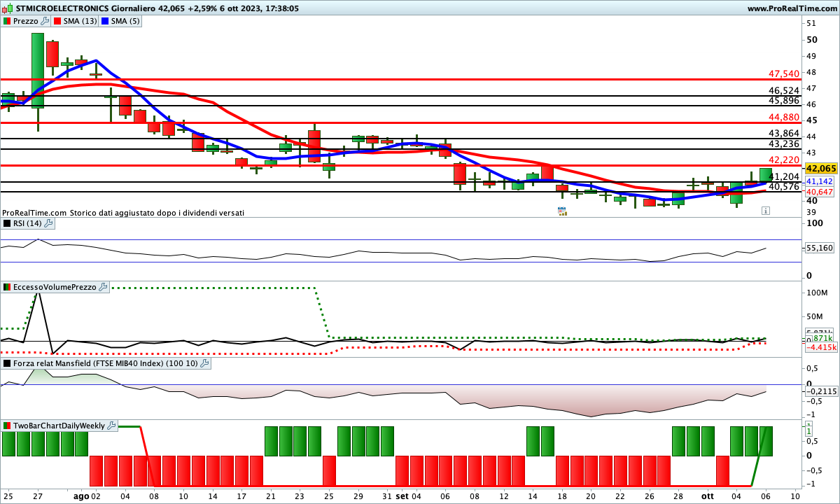Select the 41,204 level label
The height and width of the screenshot is (504, 840).
783,176
